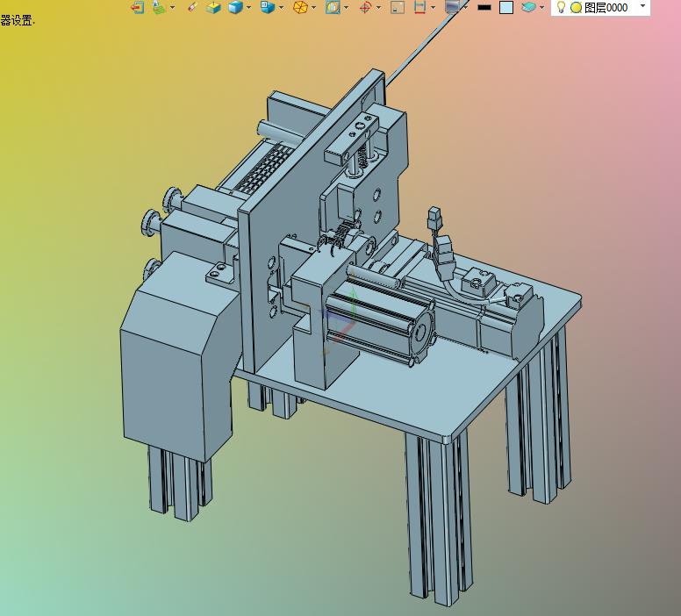
Task: Click the orange polygon mesh icon
Action: coord(300,7)
